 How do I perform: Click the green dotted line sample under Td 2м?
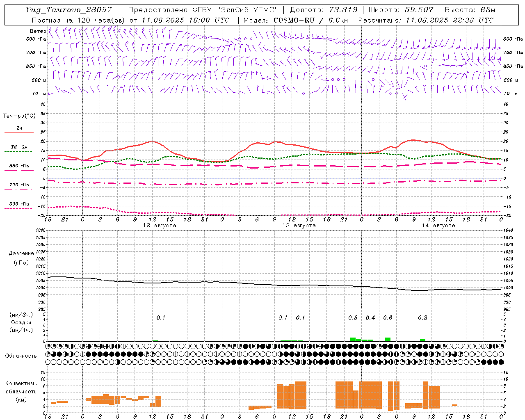click(18, 151)
